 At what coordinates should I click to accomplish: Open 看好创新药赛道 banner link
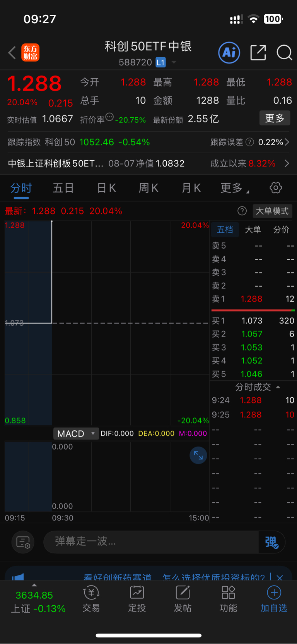tap(117, 577)
